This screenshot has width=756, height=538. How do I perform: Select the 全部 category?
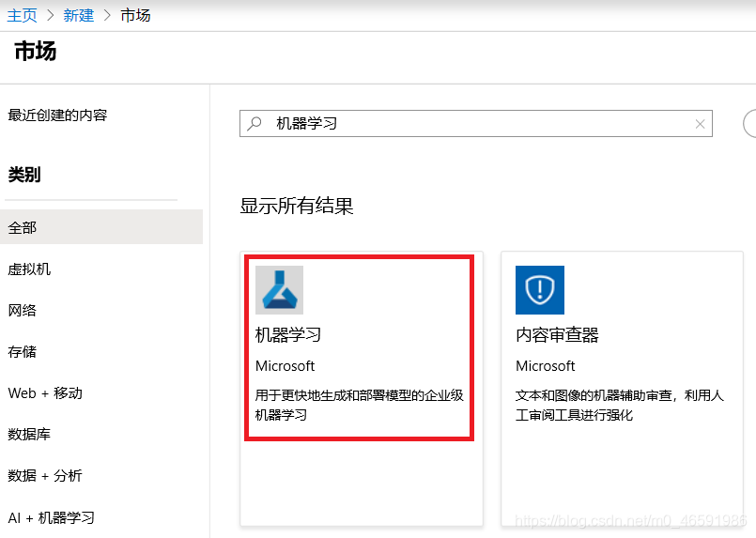coord(101,227)
